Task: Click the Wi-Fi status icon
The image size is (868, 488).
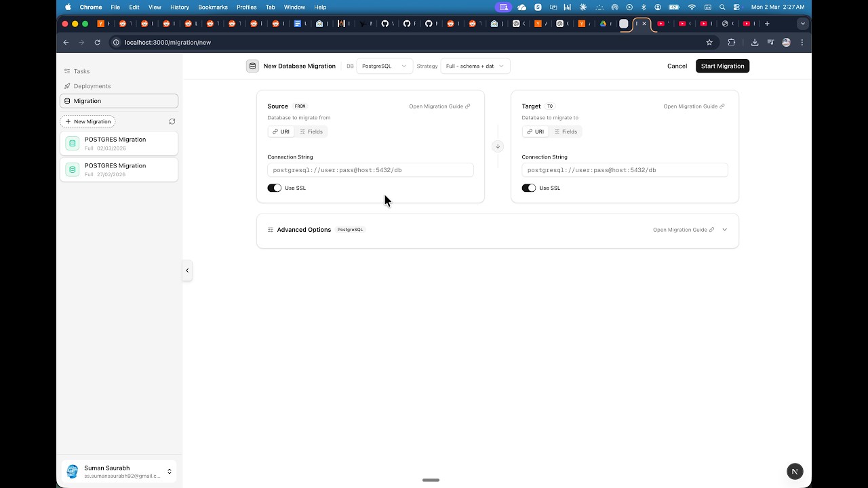Action: click(x=692, y=7)
